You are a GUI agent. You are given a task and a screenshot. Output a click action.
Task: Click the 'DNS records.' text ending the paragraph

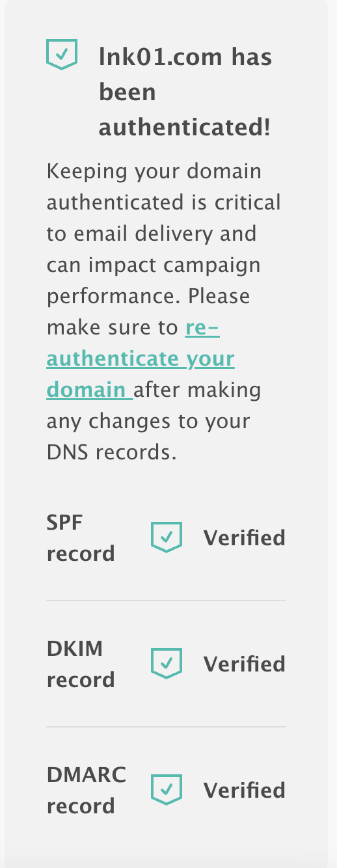112,452
